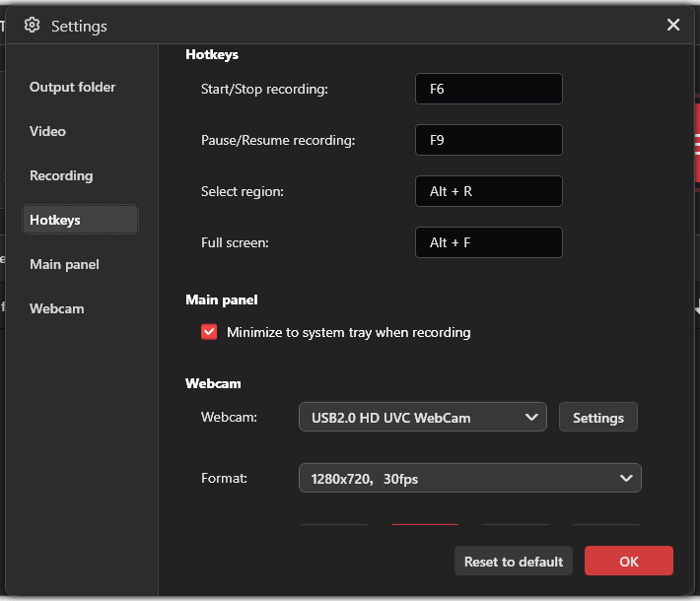Set the Full screen hotkey field
The width and height of the screenshot is (700, 601).
pos(489,242)
